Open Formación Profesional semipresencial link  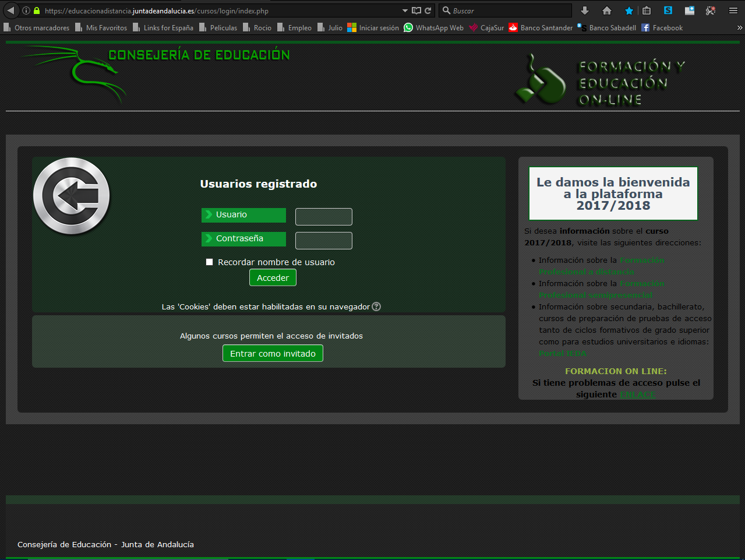point(601,289)
